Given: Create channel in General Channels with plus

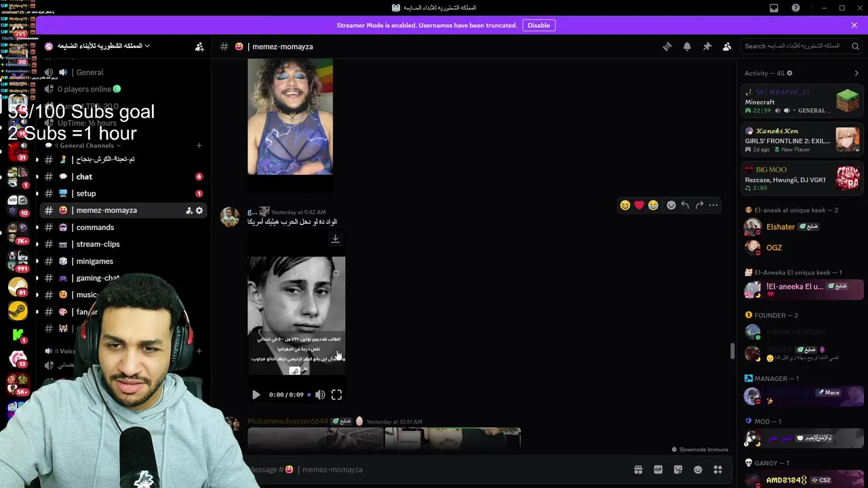Looking at the screenshot, I should click(x=199, y=146).
